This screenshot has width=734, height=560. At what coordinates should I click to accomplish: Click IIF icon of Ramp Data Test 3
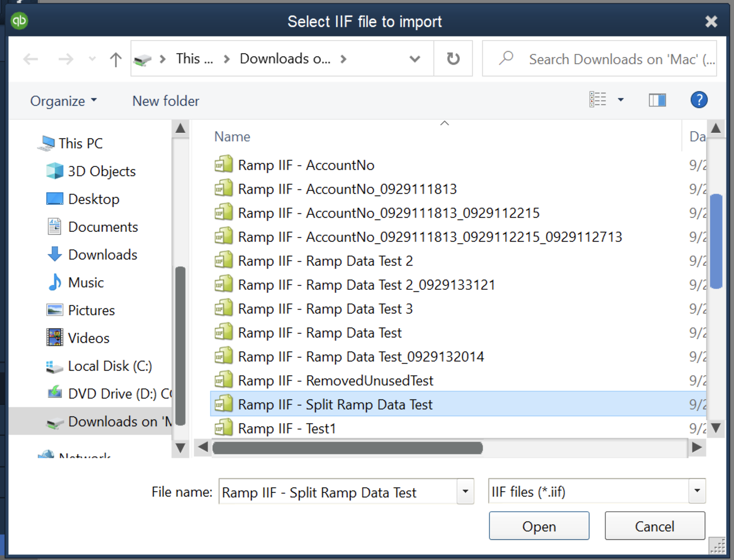tap(224, 308)
